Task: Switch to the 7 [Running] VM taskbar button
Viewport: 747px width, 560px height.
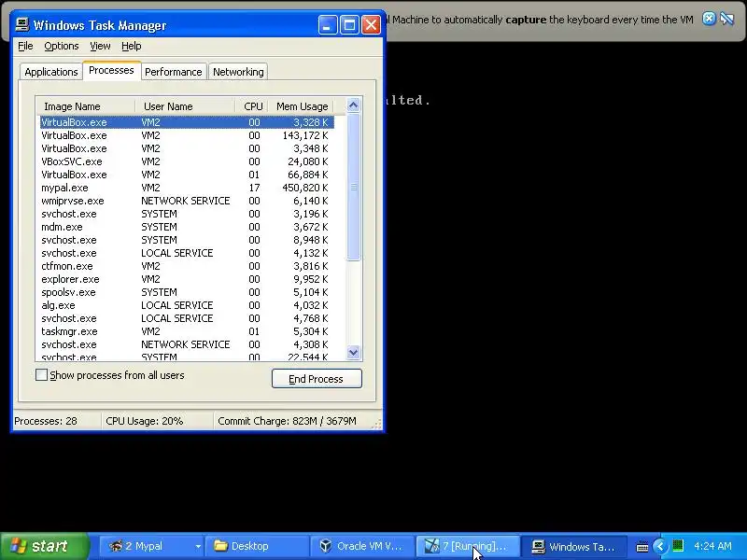Action: tap(468, 546)
